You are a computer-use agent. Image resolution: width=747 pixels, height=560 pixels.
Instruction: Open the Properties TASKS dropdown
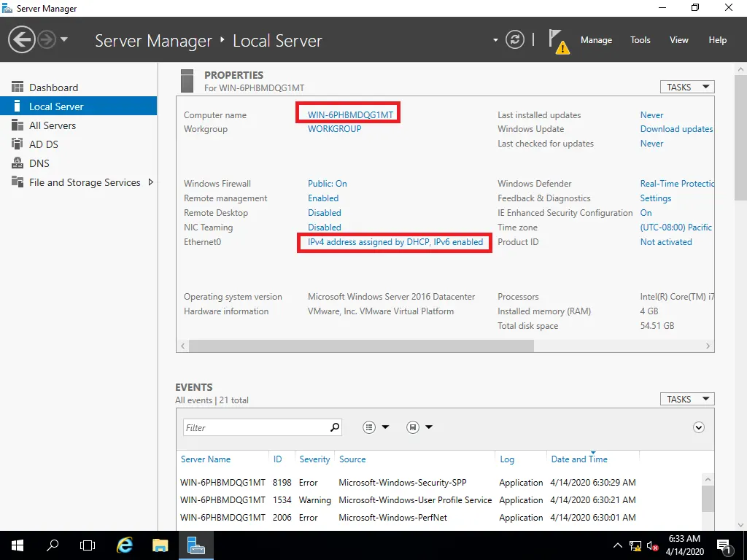click(x=687, y=87)
